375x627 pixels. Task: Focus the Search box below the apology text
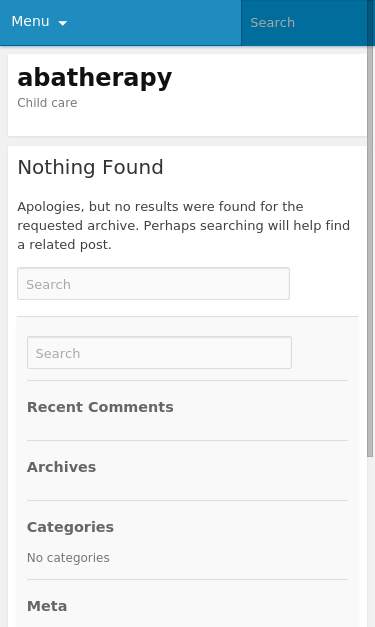tap(153, 284)
